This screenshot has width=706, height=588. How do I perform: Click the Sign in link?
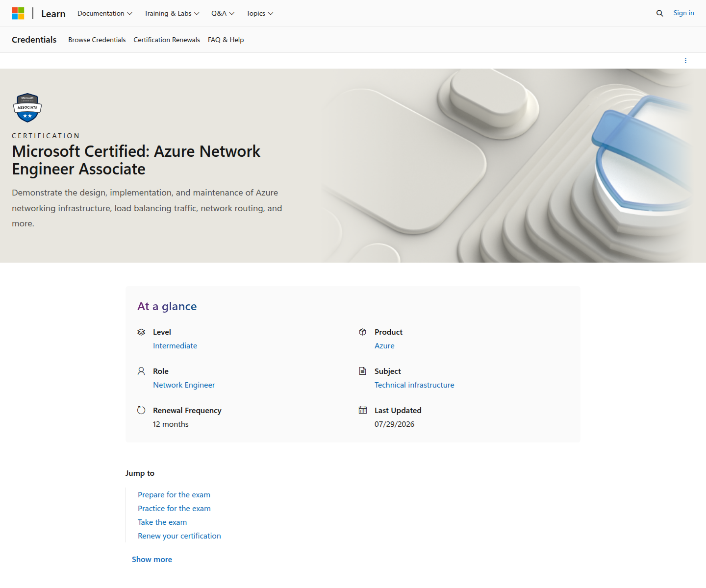[x=683, y=13]
